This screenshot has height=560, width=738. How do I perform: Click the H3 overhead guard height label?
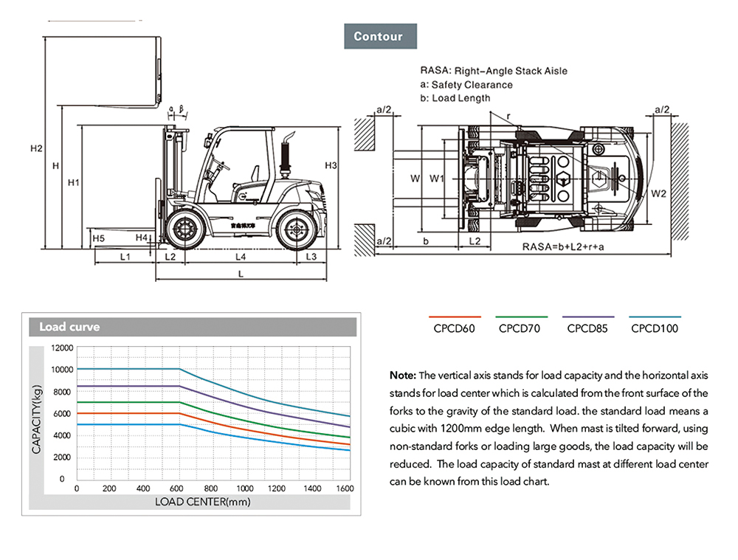point(331,165)
